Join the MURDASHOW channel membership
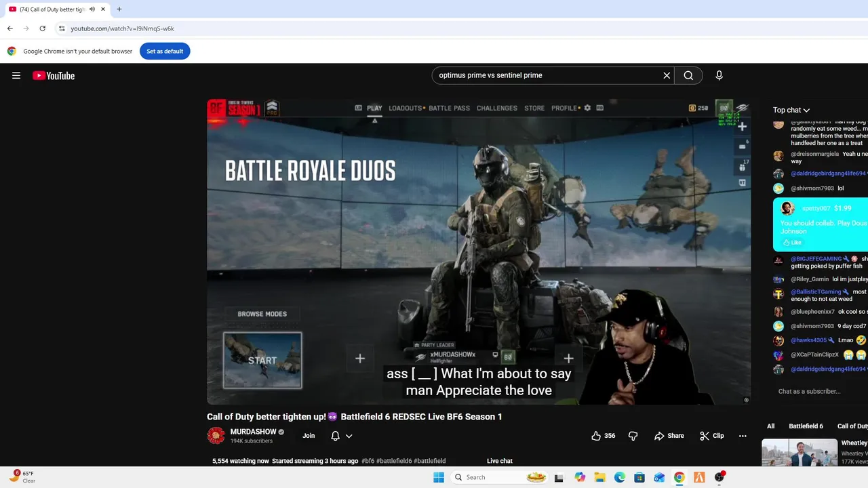The width and height of the screenshot is (868, 488). (309, 436)
